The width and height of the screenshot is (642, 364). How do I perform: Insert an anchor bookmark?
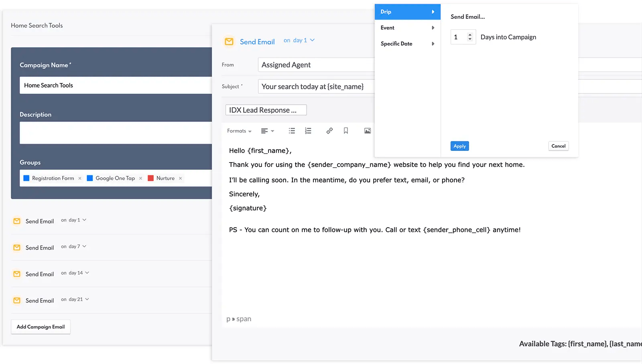346,131
